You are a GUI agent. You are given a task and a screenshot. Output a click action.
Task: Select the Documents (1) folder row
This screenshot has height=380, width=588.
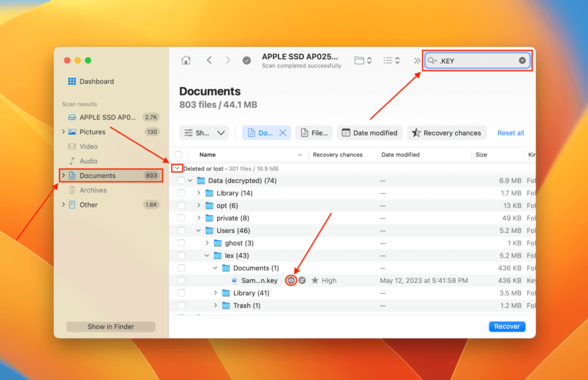click(x=353, y=268)
